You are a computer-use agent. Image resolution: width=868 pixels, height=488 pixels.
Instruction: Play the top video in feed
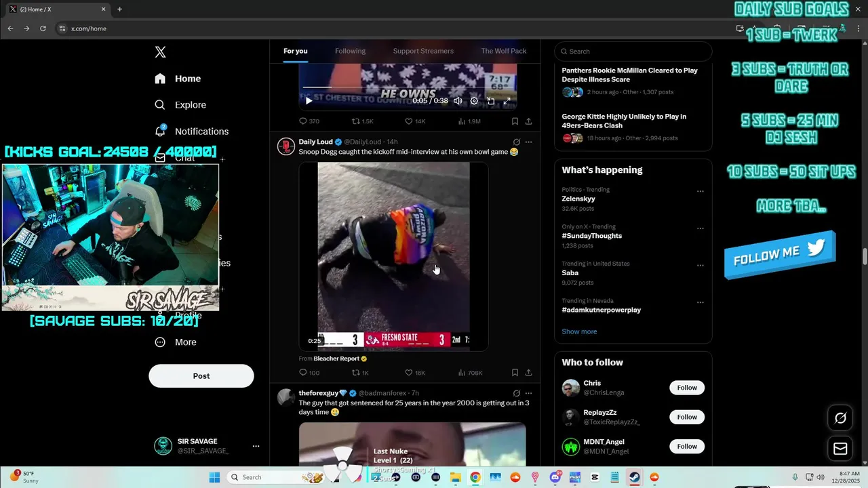(x=309, y=101)
